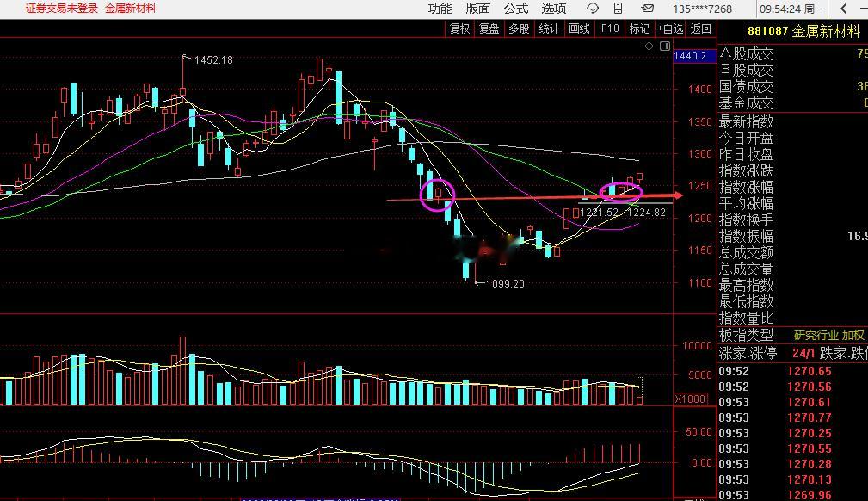This screenshot has height=501, width=868.
Task: Click the 复盘 toolbar button
Action: 489,28
